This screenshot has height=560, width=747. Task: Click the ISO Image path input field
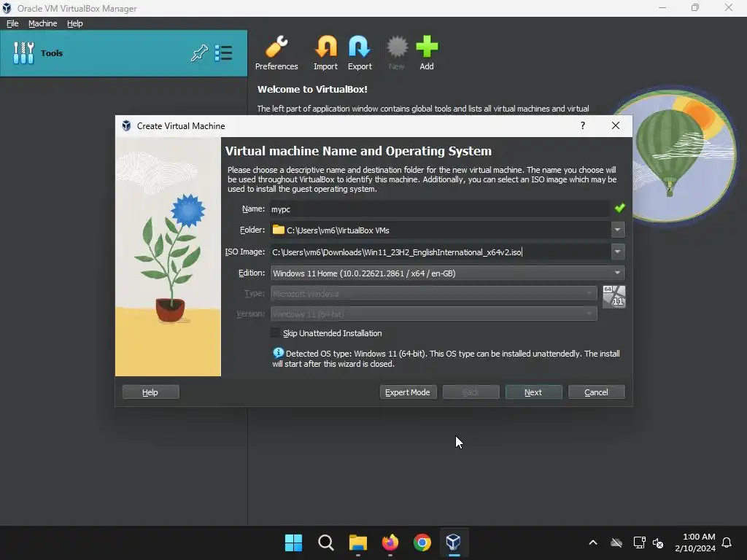[440, 252]
